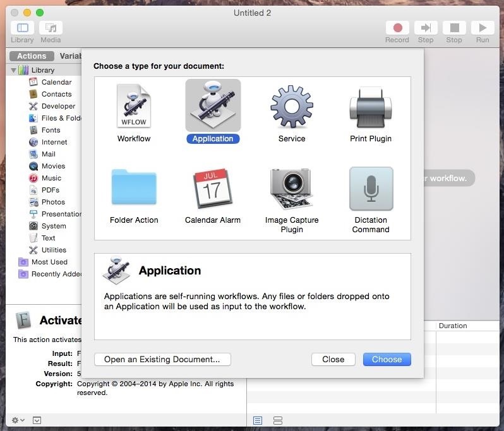This screenshot has width=504, height=431.
Task: Click the Close button in dialog
Action: (x=333, y=360)
